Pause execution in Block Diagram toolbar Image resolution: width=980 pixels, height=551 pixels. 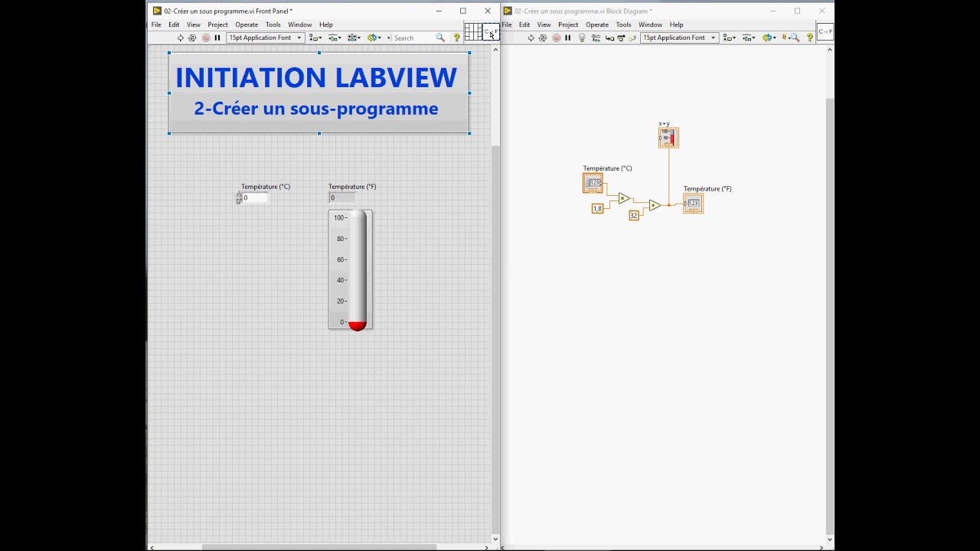click(567, 37)
